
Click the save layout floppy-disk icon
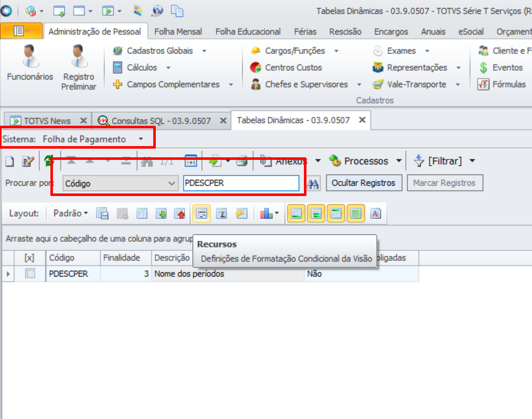coord(102,213)
